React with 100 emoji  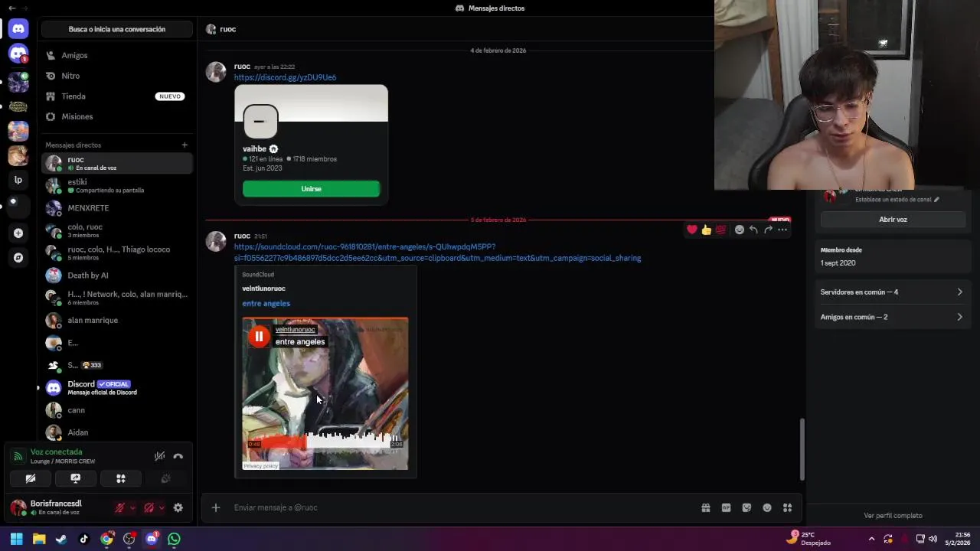click(x=720, y=230)
